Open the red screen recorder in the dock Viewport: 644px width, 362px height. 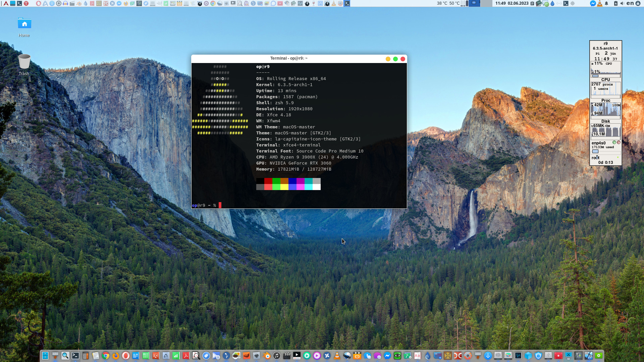click(558, 356)
